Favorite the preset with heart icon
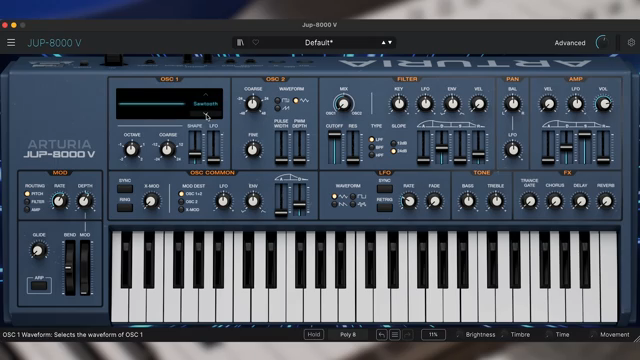This screenshot has height=360, width=640. pyautogui.click(x=256, y=42)
